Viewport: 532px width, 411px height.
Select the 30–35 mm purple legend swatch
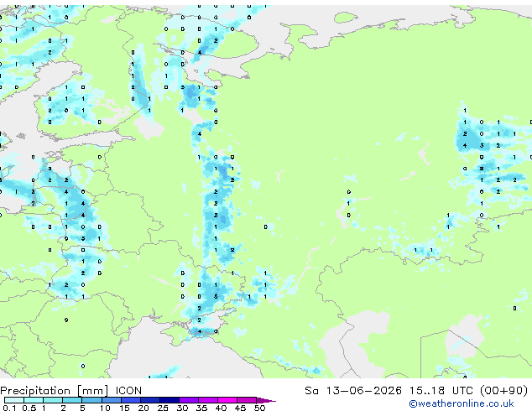[x=188, y=400]
